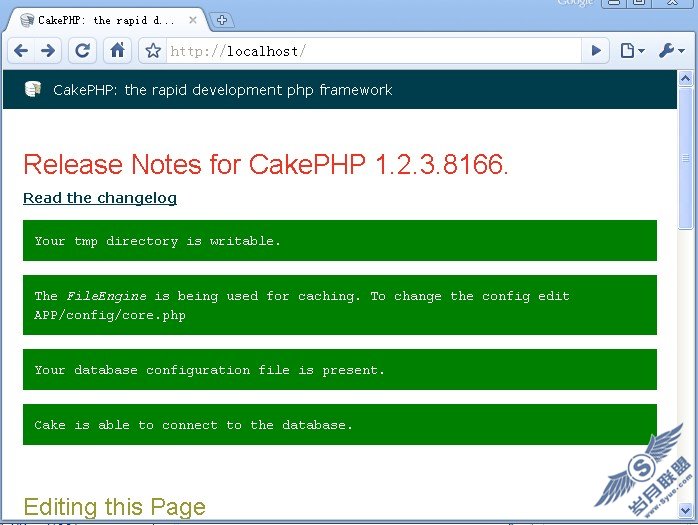The height and width of the screenshot is (525, 698).
Task: Select the CakePHP: the rapid d... tab
Action: point(106,20)
